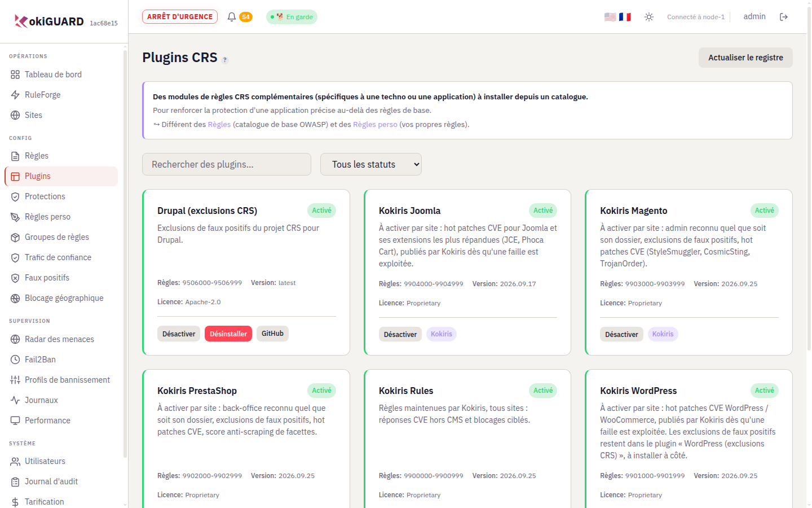The image size is (812, 508).
Task: Click the Tarification dollar icon
Action: click(x=15, y=502)
